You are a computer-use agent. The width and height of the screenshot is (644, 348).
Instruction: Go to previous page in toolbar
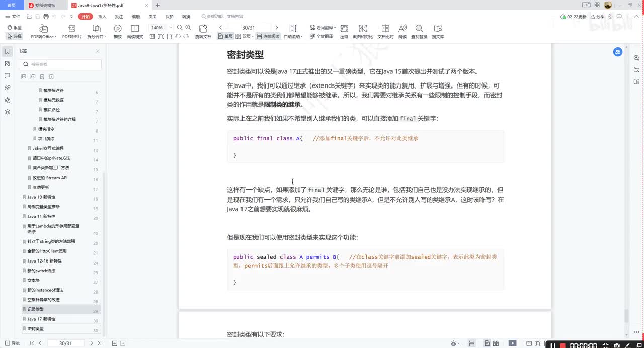pos(220,28)
